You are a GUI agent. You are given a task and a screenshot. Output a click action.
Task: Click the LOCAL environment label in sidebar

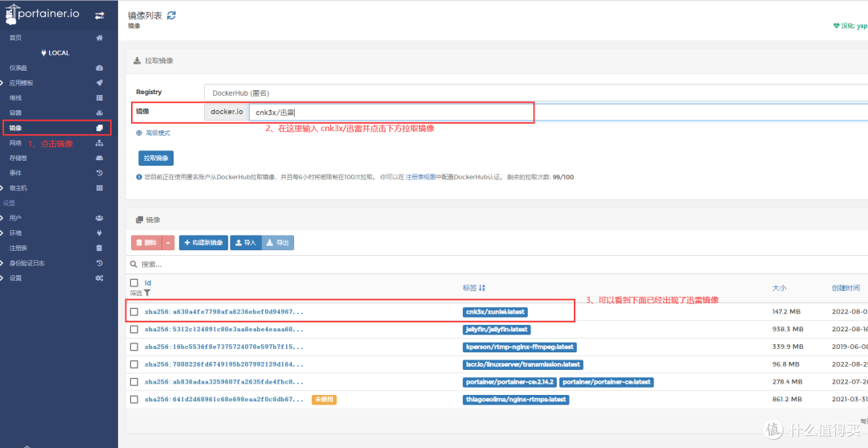(x=55, y=53)
